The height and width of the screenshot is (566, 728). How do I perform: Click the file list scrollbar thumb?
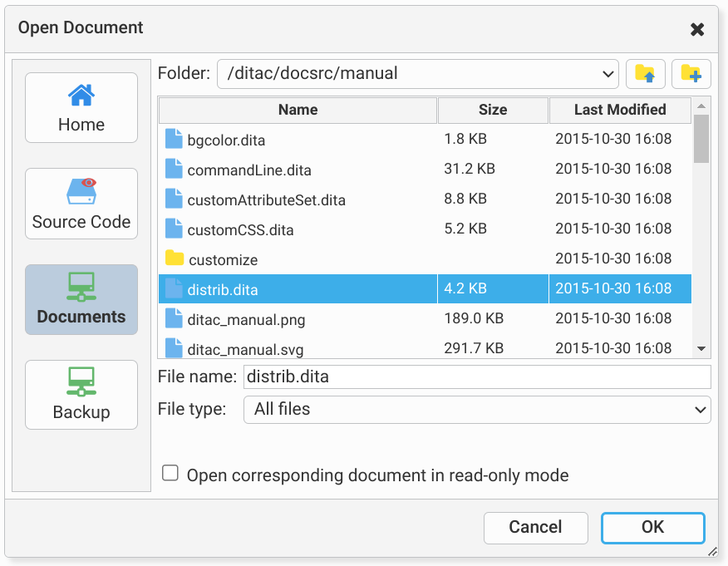point(701,139)
